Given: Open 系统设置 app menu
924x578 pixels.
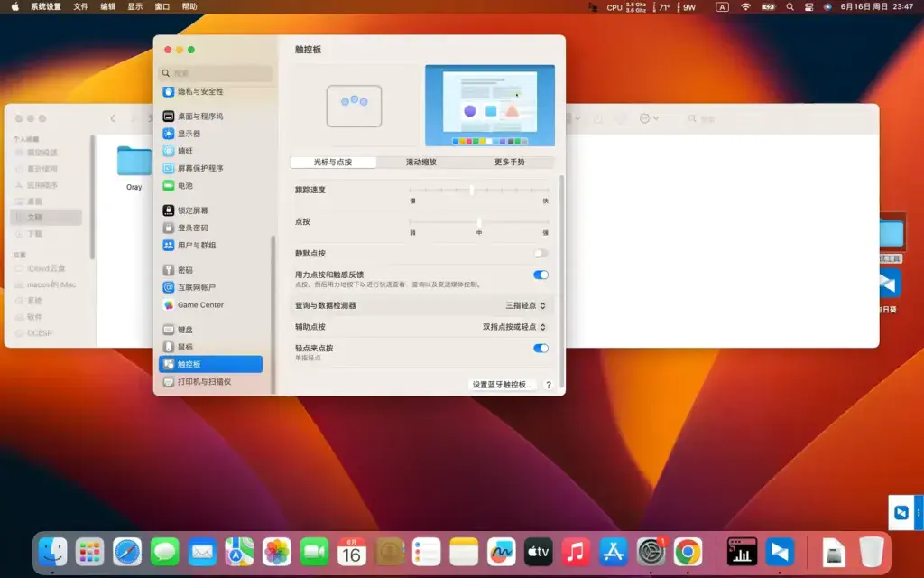Looking at the screenshot, I should (46, 6).
